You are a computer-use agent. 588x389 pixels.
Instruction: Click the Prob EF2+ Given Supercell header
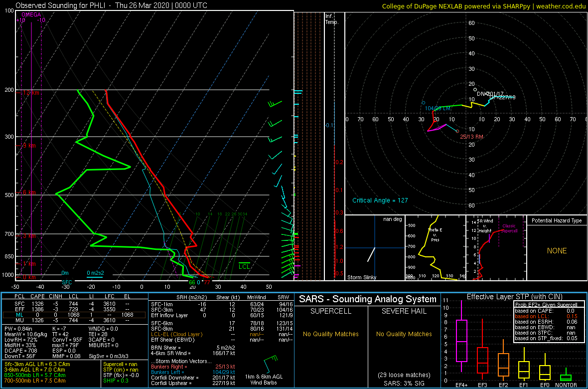coord(546,305)
